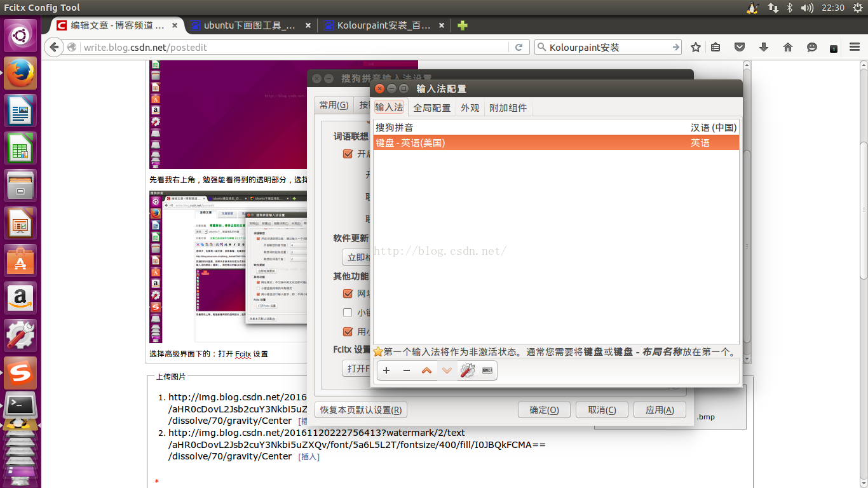
Task: Open Terminal from the launcher
Action: (21, 406)
